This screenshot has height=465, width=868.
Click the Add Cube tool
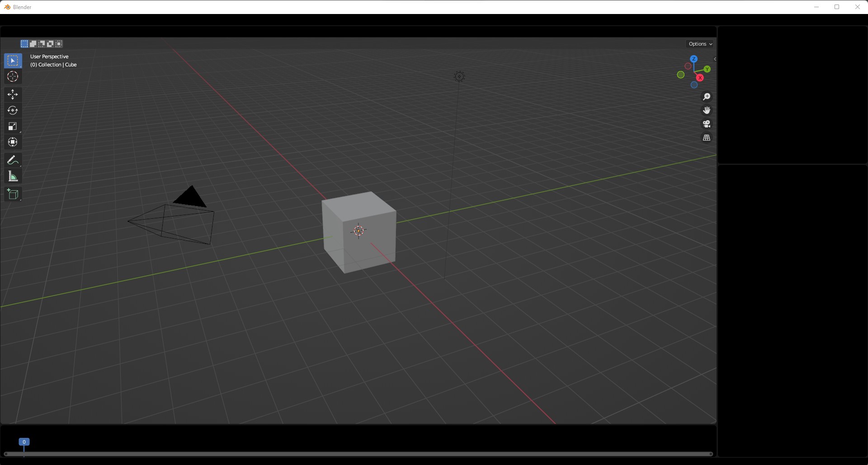tap(13, 194)
